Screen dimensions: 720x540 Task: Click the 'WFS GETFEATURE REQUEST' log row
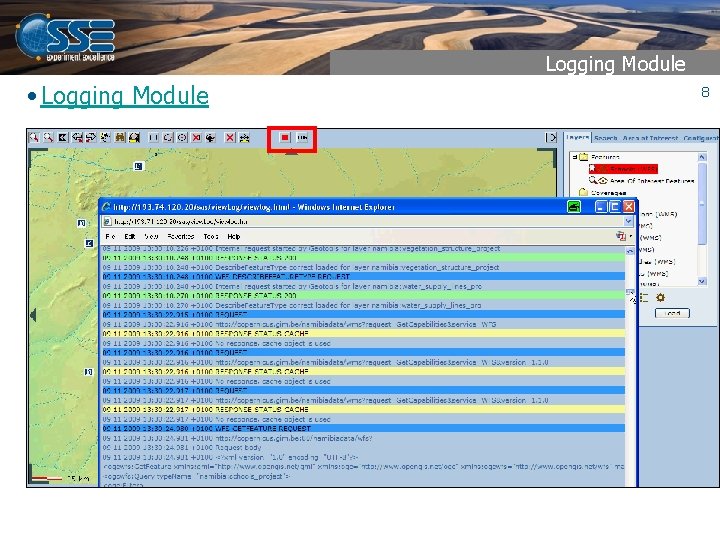[x=363, y=428]
